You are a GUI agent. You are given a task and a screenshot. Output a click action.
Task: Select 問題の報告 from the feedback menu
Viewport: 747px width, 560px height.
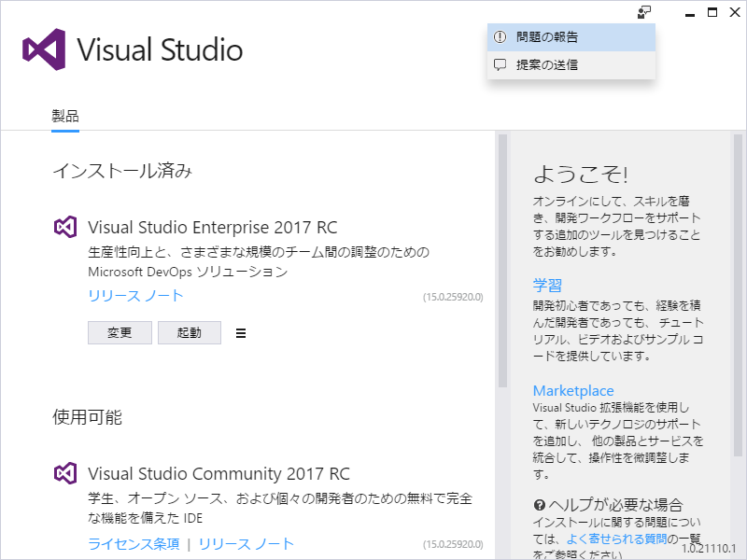pos(546,36)
